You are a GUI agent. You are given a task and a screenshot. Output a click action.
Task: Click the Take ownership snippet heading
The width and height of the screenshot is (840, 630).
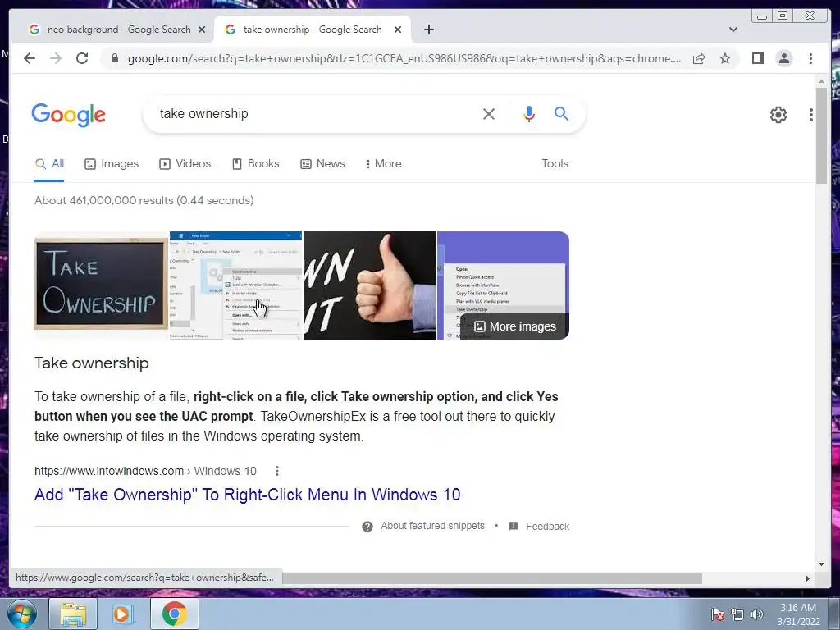(92, 363)
